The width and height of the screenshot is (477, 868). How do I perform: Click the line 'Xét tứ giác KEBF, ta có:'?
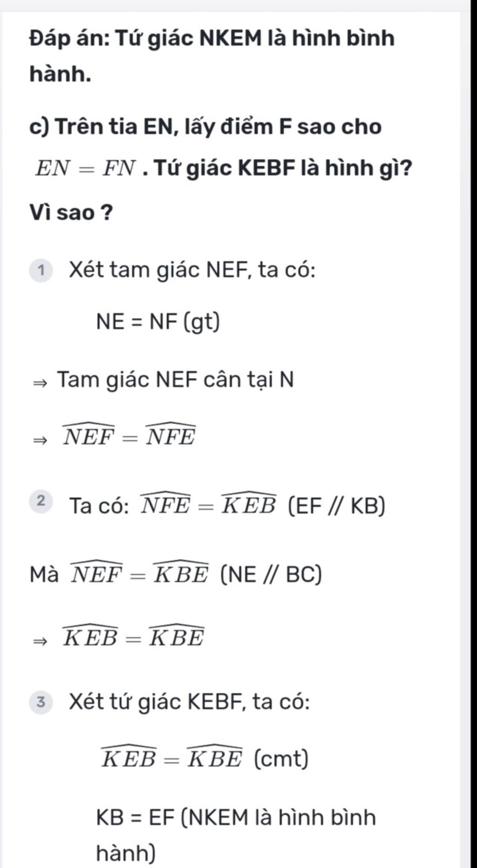coord(189,701)
